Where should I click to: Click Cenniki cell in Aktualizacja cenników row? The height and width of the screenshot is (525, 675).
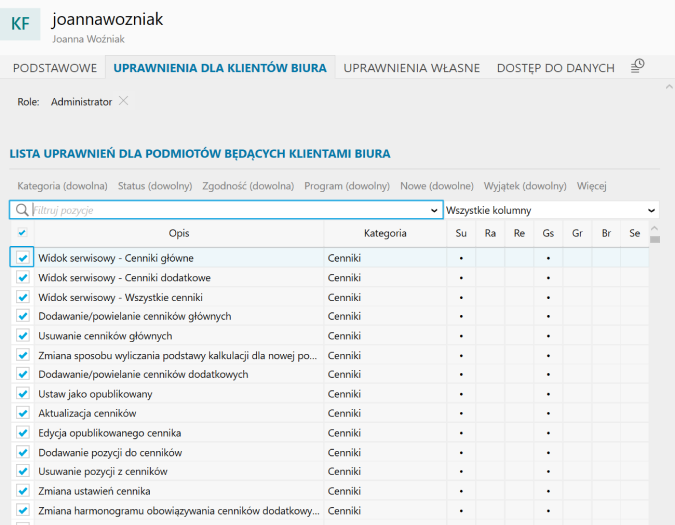[x=385, y=413]
